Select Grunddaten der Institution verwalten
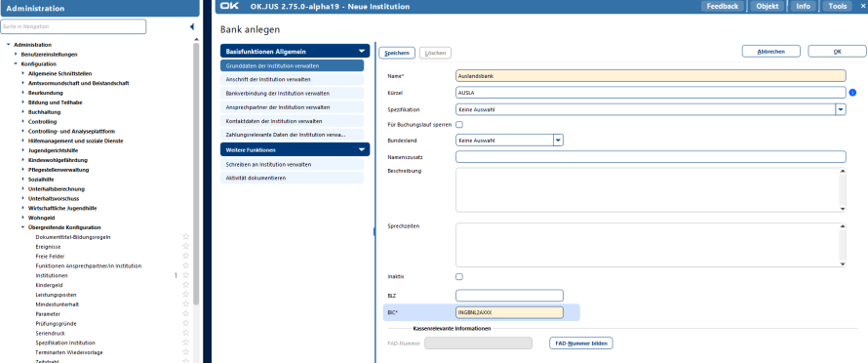The image size is (868, 363). point(292,65)
